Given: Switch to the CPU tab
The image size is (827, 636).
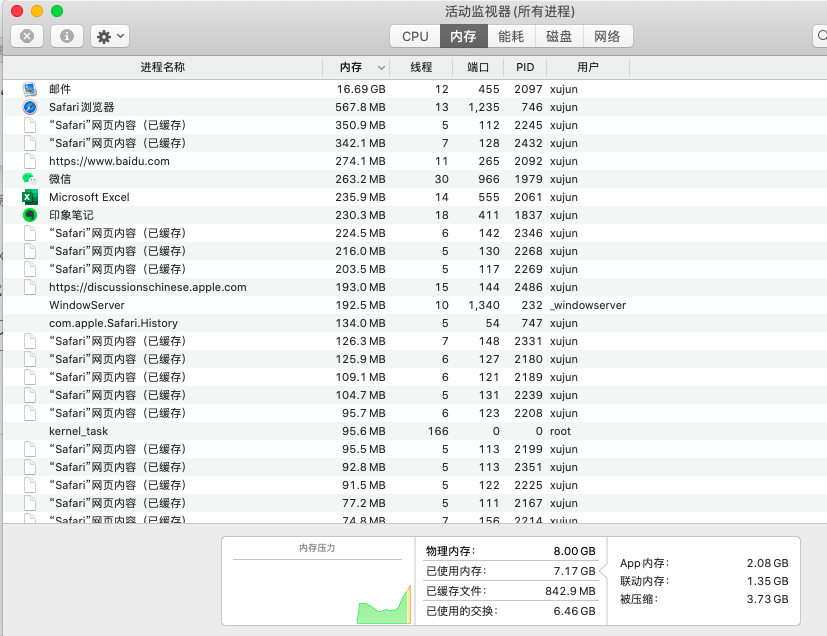Looking at the screenshot, I should pyautogui.click(x=415, y=36).
